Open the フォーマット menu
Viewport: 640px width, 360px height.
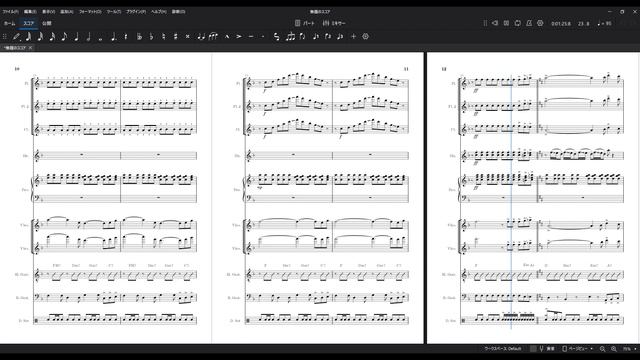click(90, 12)
